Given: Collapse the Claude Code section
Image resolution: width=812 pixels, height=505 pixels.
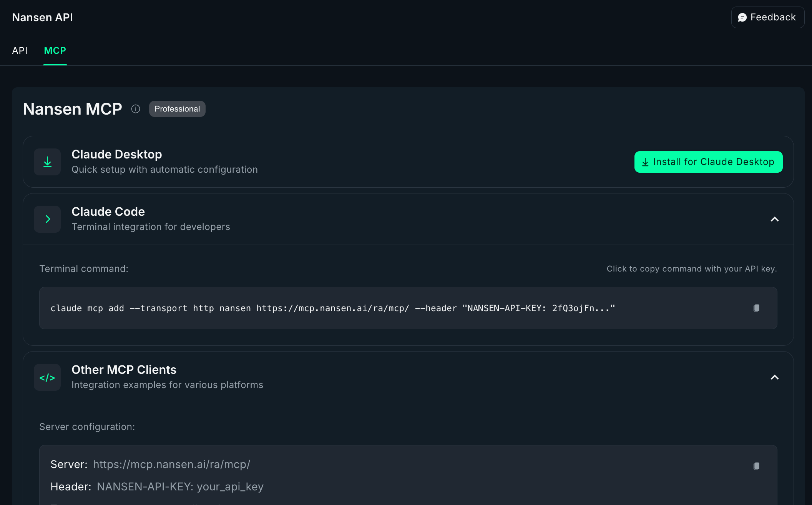Looking at the screenshot, I should pyautogui.click(x=775, y=219).
